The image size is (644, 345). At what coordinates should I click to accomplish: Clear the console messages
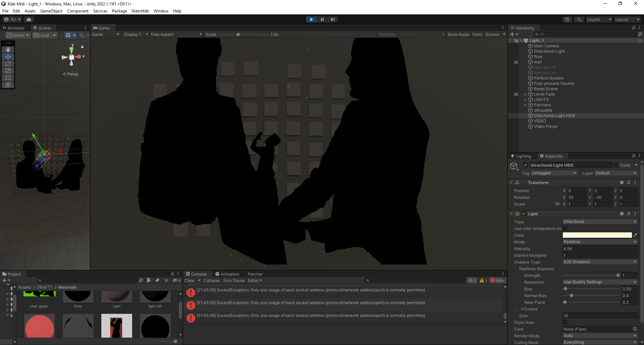189,281
